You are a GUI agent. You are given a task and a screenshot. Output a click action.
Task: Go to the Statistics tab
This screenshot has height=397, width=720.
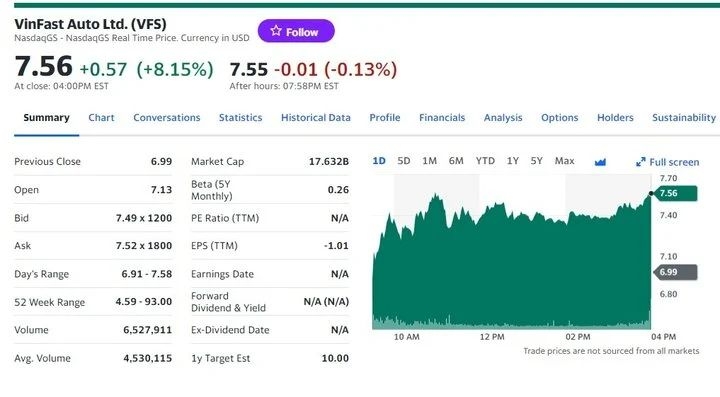241,117
